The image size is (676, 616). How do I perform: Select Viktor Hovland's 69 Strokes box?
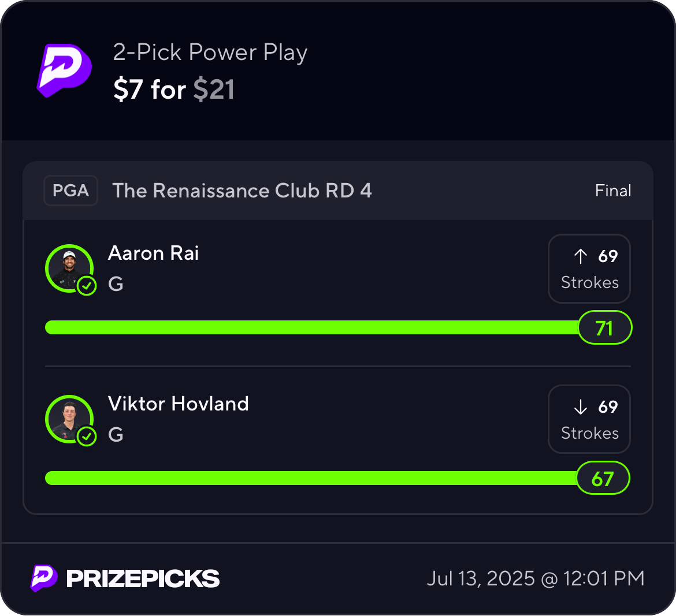589,419
